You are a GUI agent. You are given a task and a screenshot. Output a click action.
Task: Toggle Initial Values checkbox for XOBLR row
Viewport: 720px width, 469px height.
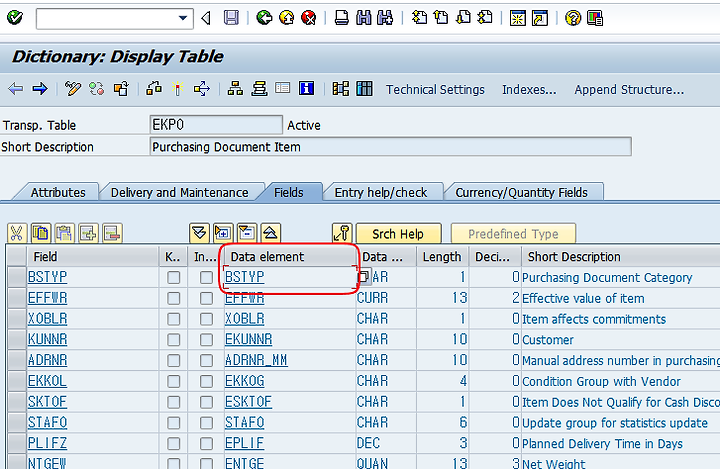pyautogui.click(x=206, y=319)
